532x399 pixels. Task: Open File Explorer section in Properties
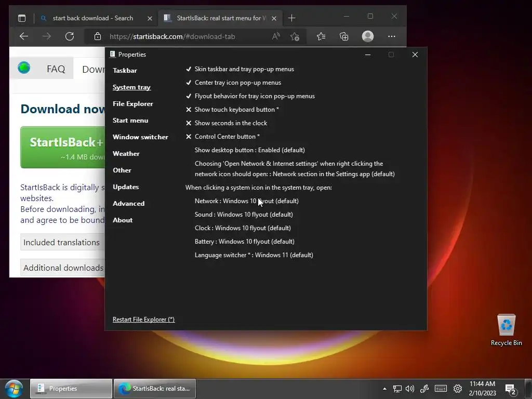point(132,104)
